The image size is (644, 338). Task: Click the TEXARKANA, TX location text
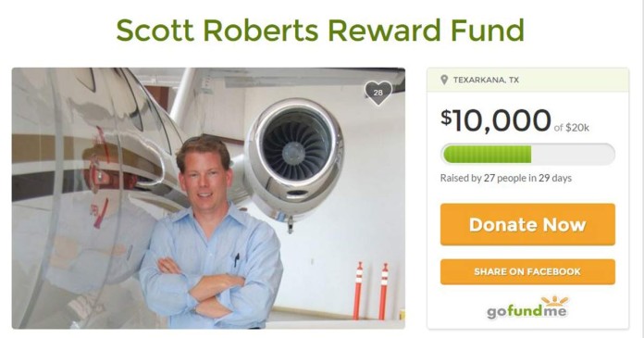point(486,80)
